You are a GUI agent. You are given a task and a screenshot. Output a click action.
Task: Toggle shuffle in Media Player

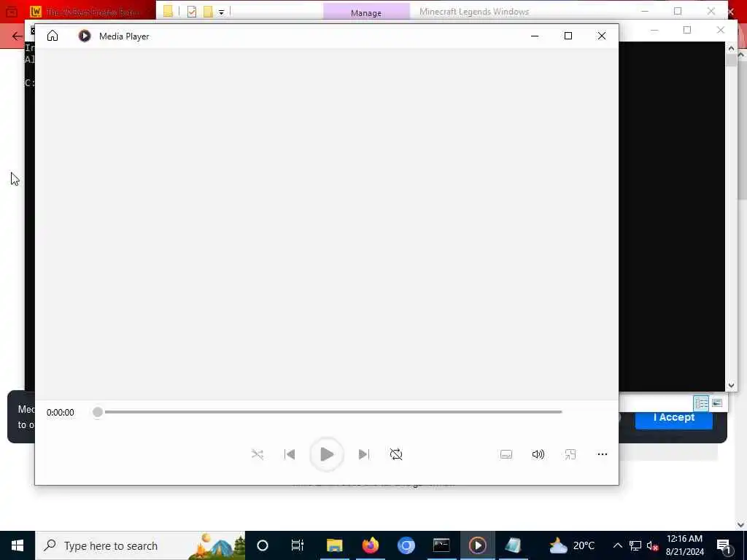pos(258,454)
